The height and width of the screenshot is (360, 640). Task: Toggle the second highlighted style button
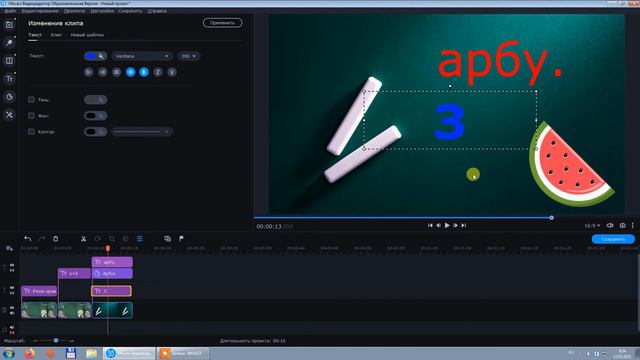(144, 72)
